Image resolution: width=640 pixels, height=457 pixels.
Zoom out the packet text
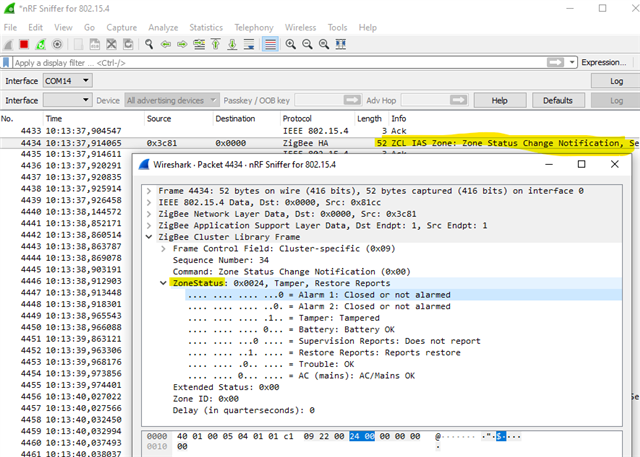tap(307, 44)
